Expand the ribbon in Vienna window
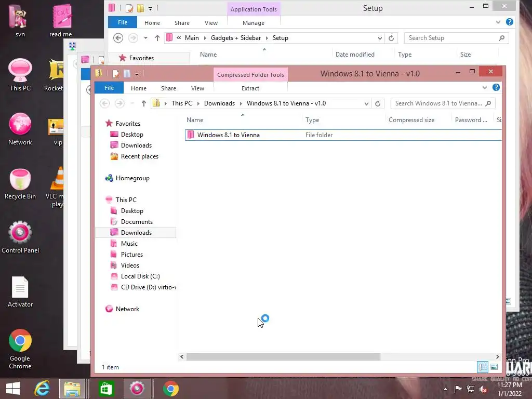The width and height of the screenshot is (532, 399). tap(485, 87)
